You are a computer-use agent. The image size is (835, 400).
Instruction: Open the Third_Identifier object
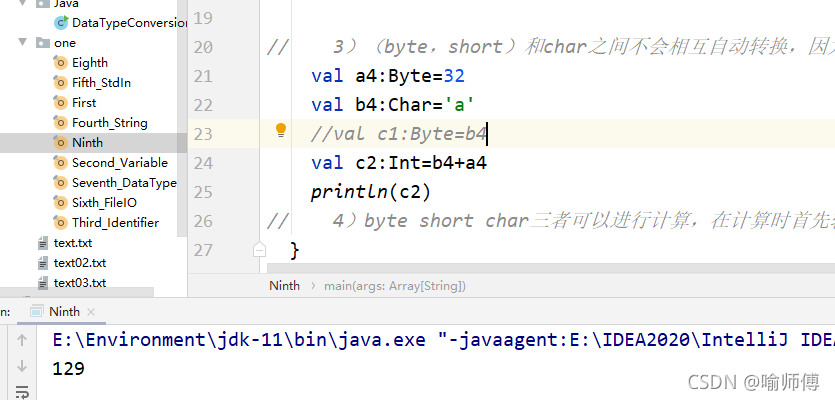116,223
